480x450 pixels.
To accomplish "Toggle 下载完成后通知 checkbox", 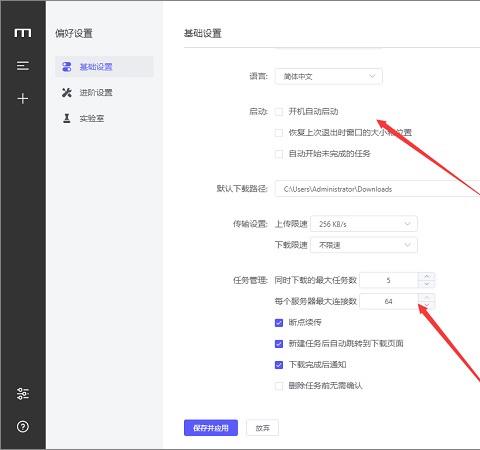I will pyautogui.click(x=279, y=365).
